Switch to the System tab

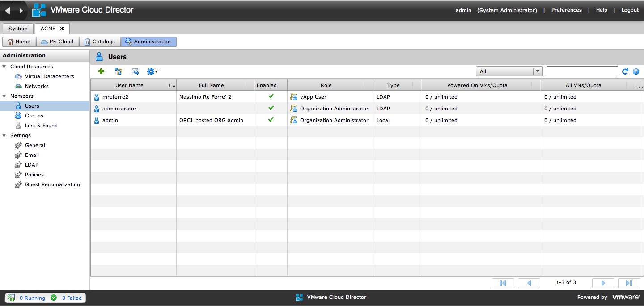[x=18, y=29]
